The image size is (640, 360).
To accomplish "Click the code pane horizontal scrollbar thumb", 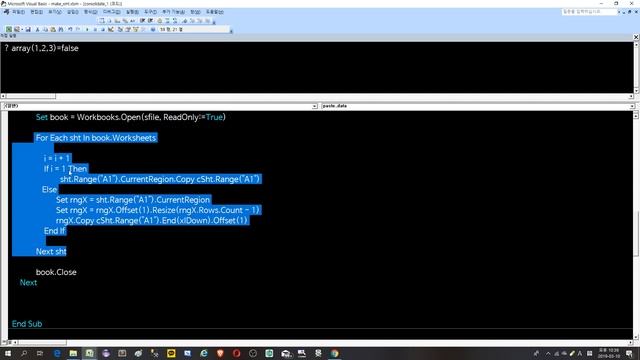I will pos(42,342).
